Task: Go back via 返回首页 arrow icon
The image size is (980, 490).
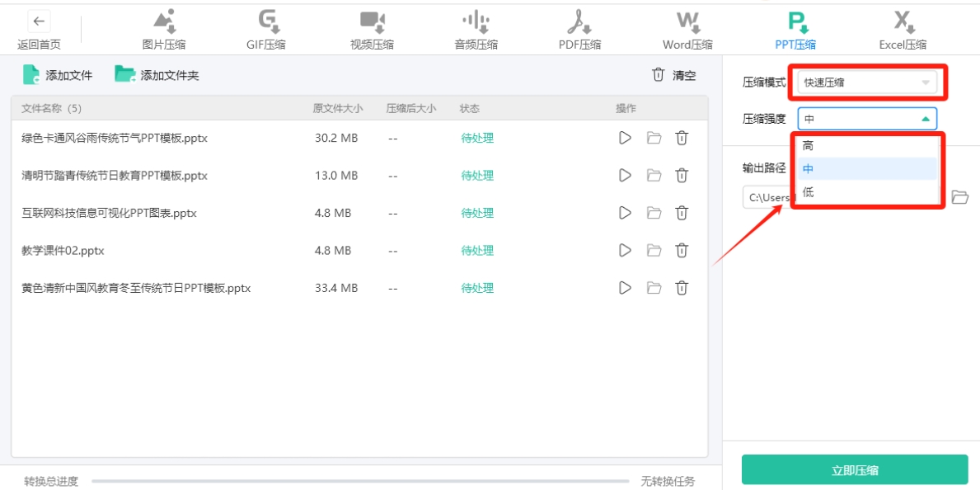Action: coord(39,21)
